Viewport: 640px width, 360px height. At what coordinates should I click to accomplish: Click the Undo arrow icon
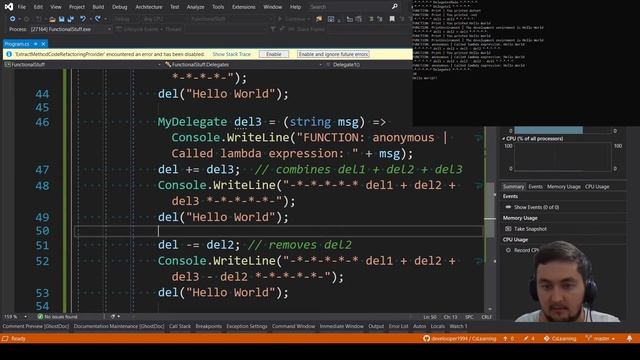point(83,19)
